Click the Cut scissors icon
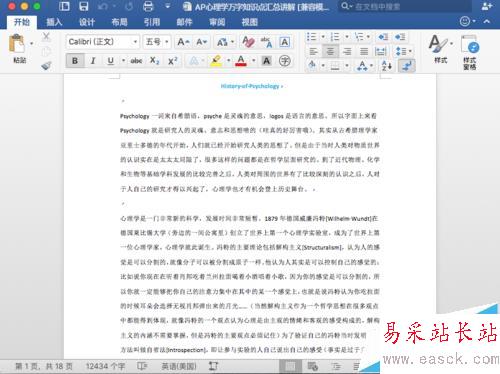 (46, 36)
